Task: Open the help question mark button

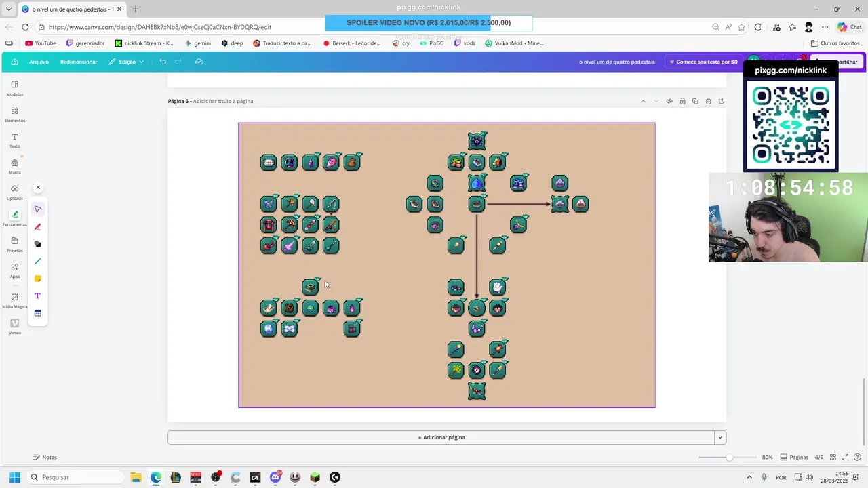Action: 857,457
